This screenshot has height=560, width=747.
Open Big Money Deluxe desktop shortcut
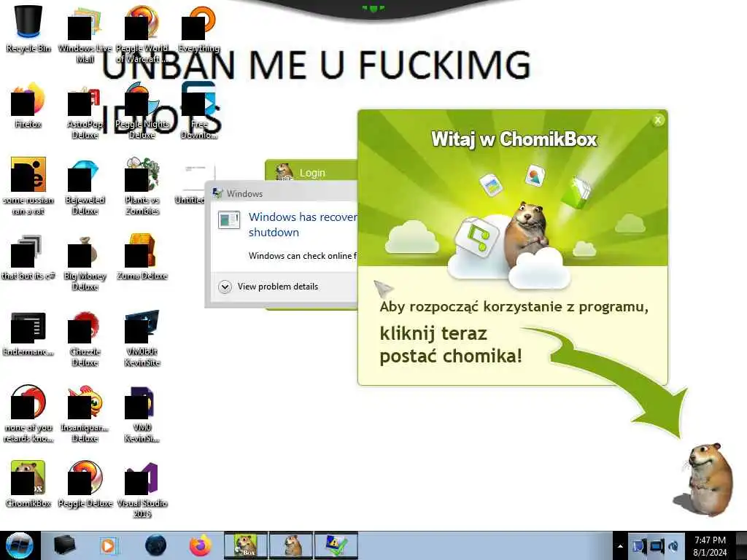[x=85, y=262]
